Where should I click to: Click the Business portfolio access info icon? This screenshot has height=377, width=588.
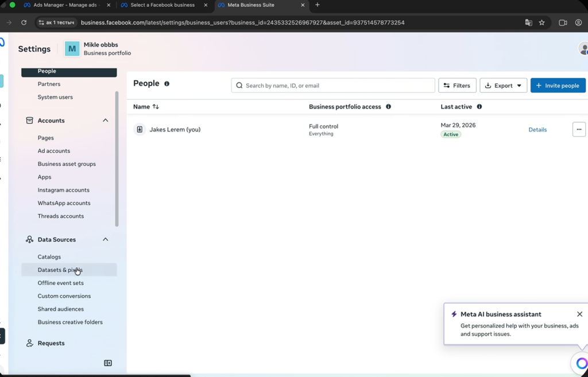389,106
